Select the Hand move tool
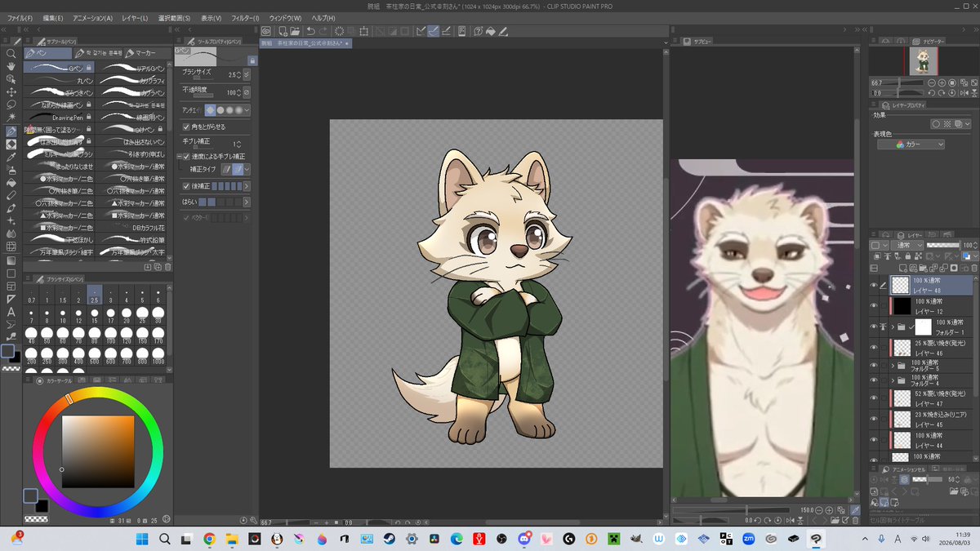Image resolution: width=980 pixels, height=551 pixels. pos(11,66)
